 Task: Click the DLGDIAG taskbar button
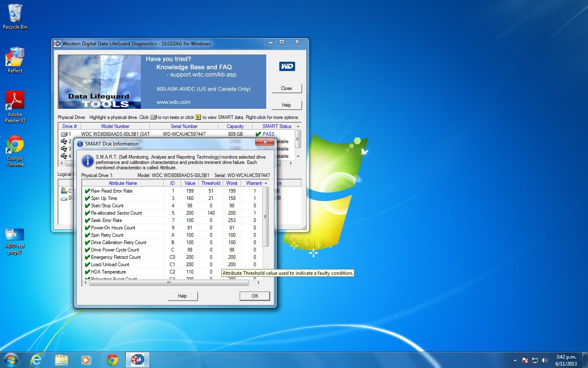click(x=137, y=360)
